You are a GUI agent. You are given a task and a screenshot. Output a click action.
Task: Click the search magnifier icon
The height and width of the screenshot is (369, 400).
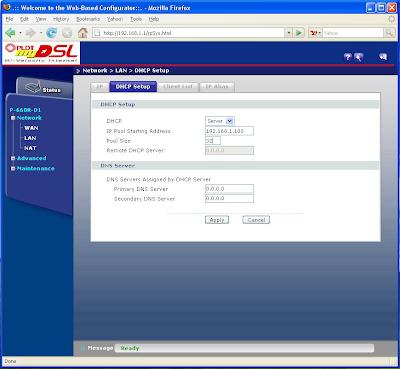389,33
